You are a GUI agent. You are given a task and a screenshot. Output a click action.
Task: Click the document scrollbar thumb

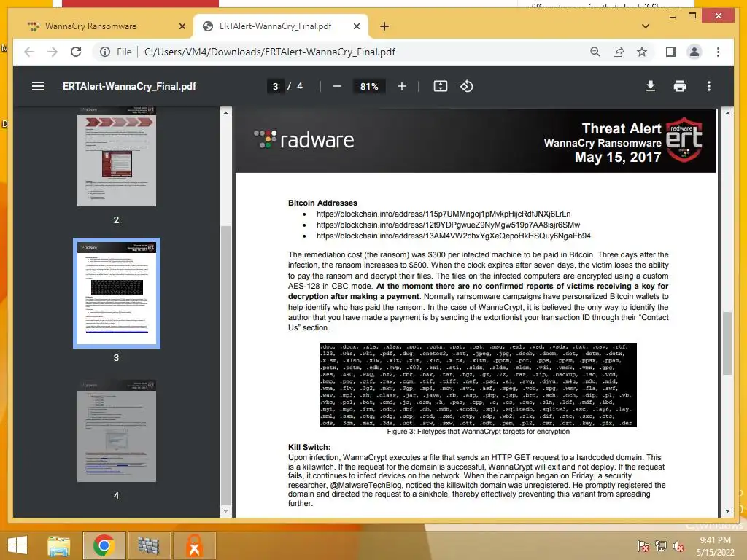pos(727,343)
